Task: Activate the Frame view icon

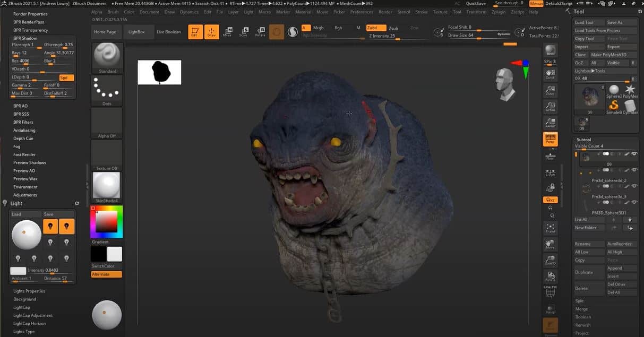Action: 551,228
